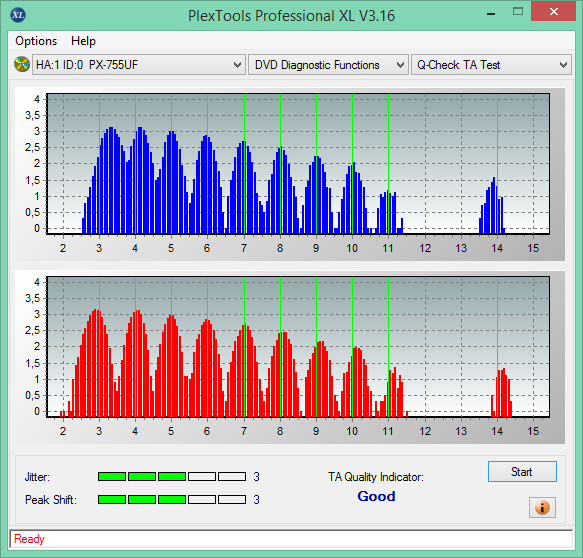
Task: Click the Peak Shift value 3
Action: pyautogui.click(x=256, y=499)
